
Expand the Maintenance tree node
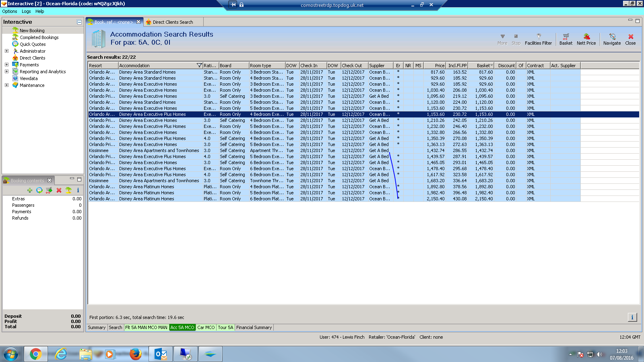click(6, 85)
